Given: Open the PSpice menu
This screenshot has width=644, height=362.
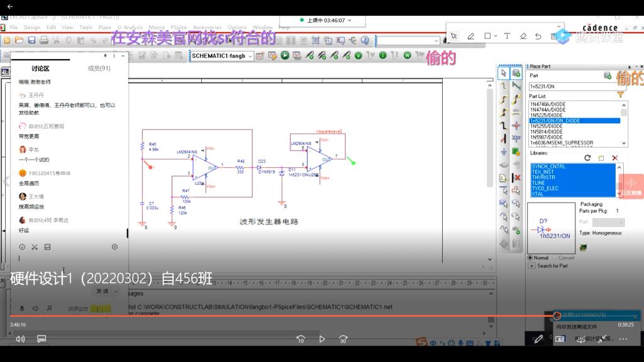Looking at the screenshot, I should point(179,28).
